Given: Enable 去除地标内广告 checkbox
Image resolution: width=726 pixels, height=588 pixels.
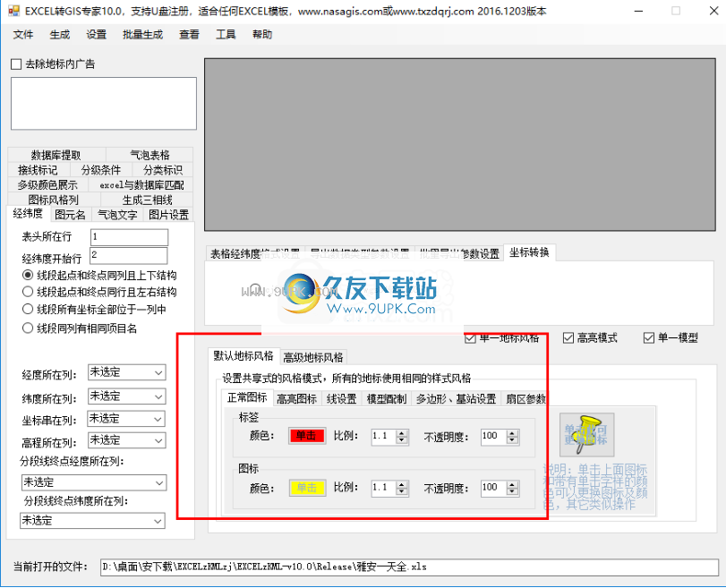Looking at the screenshot, I should tap(16, 64).
